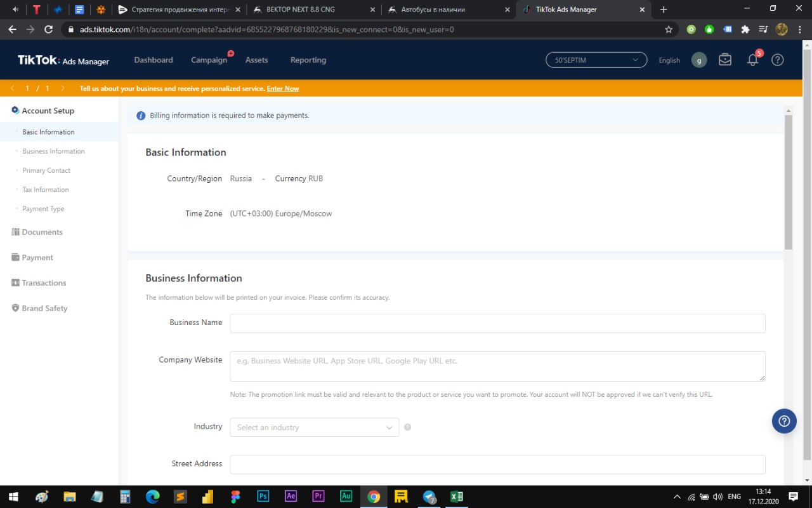Image resolution: width=812 pixels, height=508 pixels.
Task: Go to the previous banner notice arrow
Action: tap(12, 88)
